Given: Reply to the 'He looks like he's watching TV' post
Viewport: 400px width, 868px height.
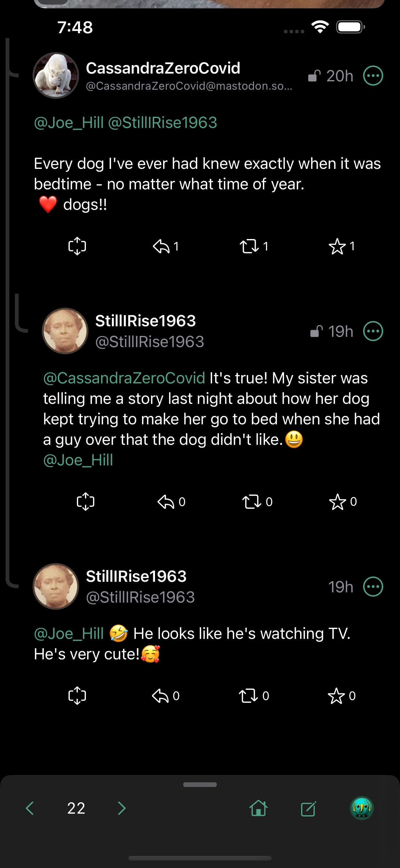Looking at the screenshot, I should pyautogui.click(x=161, y=696).
